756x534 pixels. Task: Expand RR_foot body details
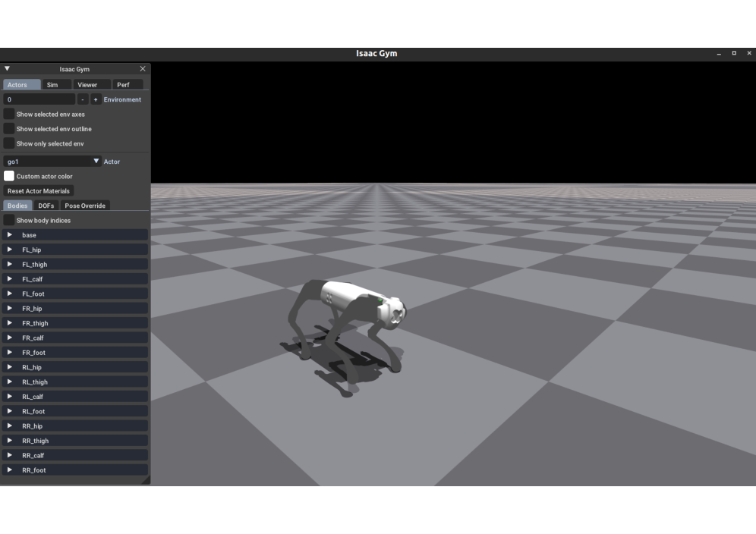(x=10, y=470)
